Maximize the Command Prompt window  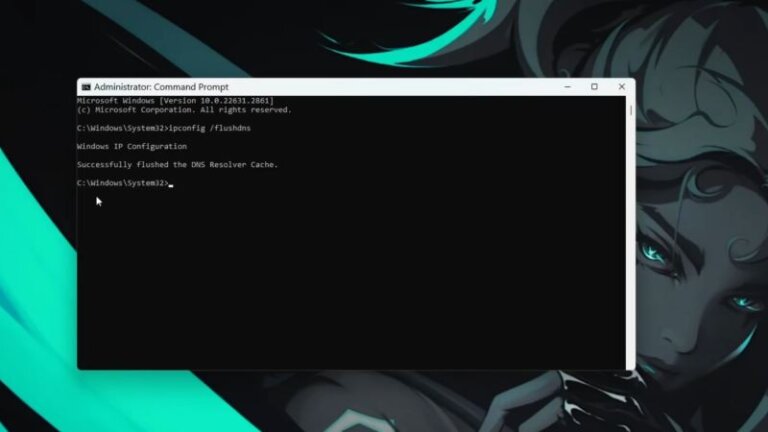tap(594, 87)
